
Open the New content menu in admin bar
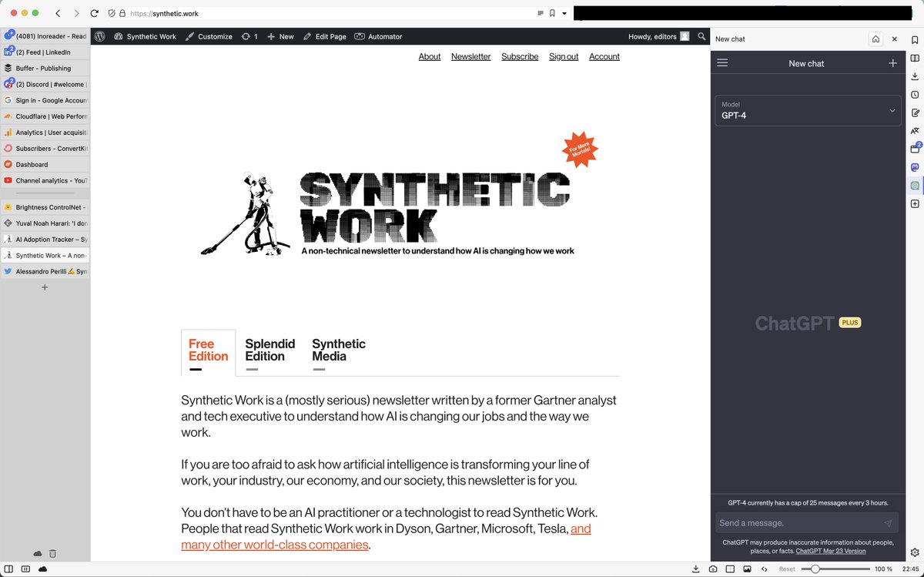point(280,36)
